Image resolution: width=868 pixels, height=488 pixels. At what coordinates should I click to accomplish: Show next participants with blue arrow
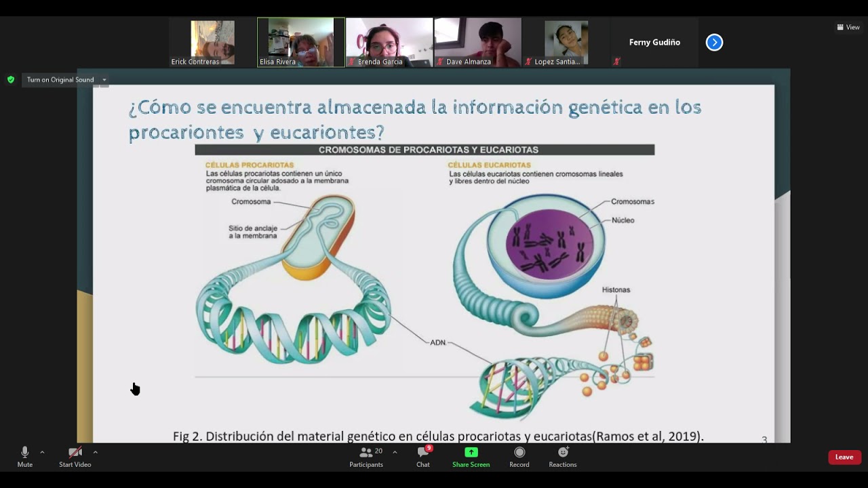[714, 43]
